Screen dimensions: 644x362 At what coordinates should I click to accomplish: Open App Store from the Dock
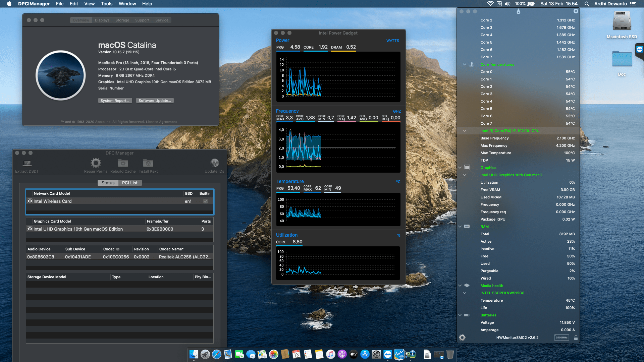(x=365, y=354)
